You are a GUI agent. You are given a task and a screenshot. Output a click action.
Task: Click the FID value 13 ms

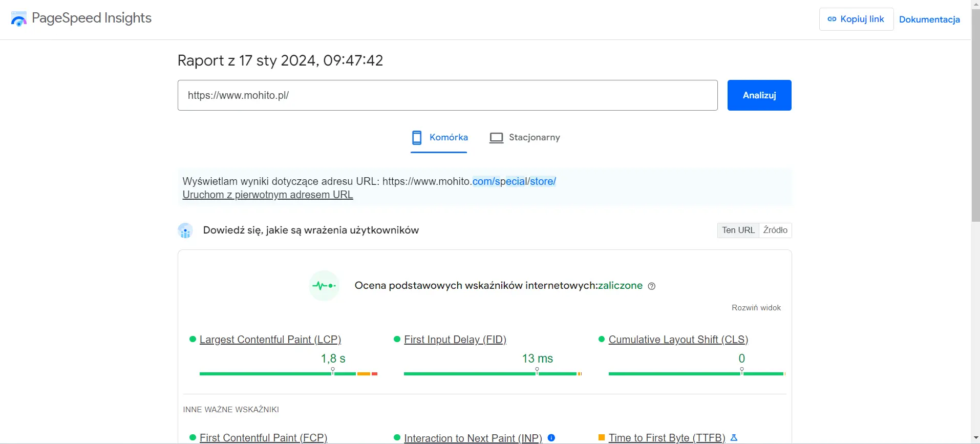pos(538,358)
